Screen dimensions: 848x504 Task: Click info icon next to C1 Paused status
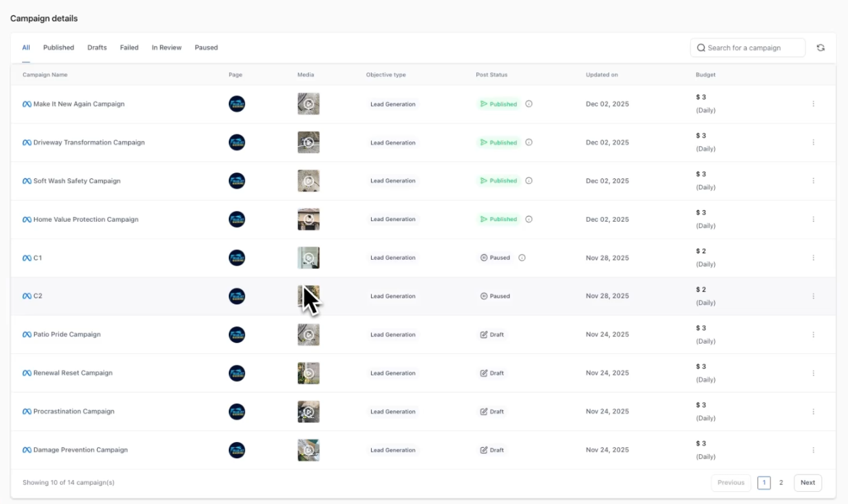[x=522, y=258]
